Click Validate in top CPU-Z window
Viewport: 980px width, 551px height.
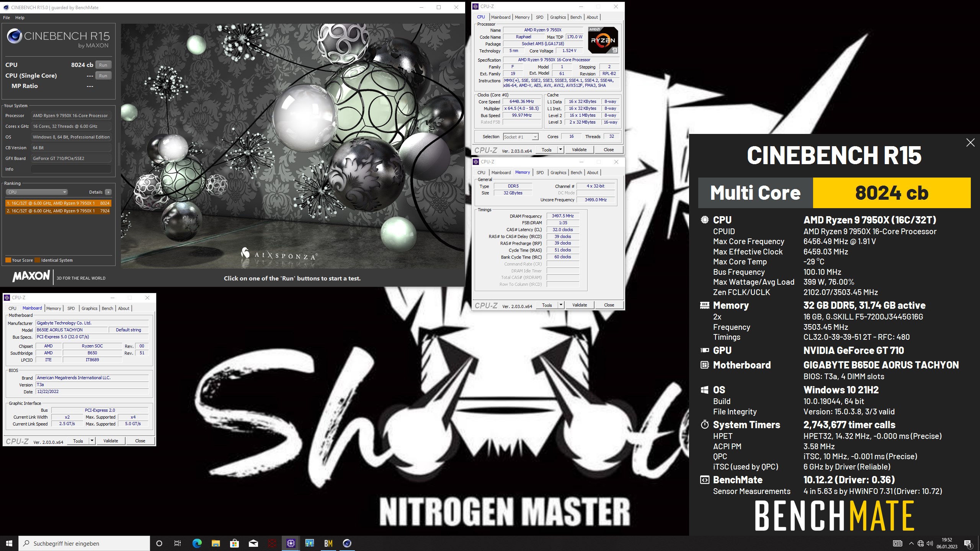pyautogui.click(x=579, y=150)
